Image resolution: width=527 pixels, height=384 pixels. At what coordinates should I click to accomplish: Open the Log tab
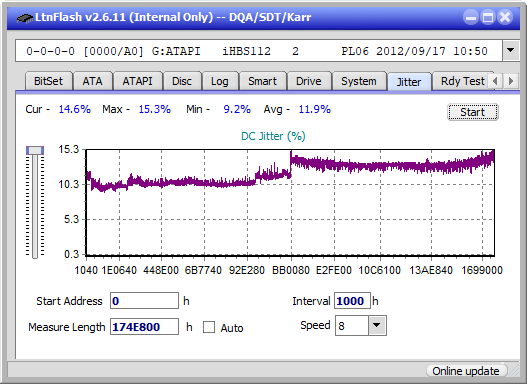pos(219,81)
